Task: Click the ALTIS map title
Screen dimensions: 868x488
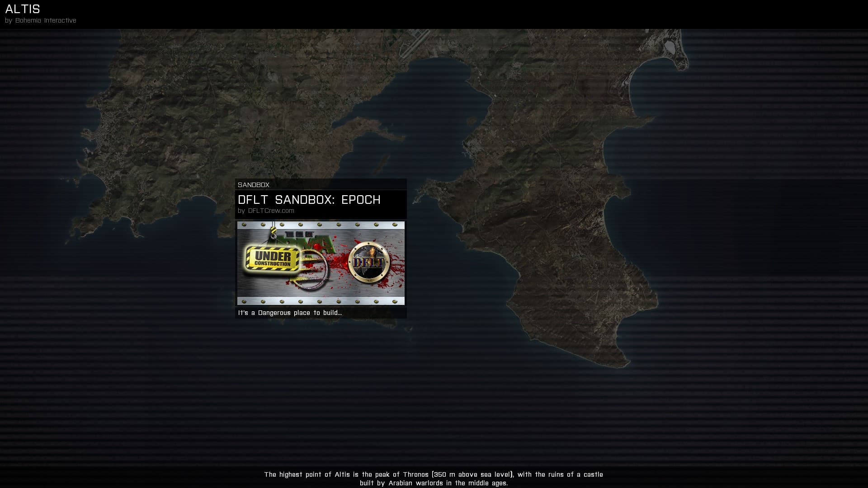Action: [x=23, y=9]
